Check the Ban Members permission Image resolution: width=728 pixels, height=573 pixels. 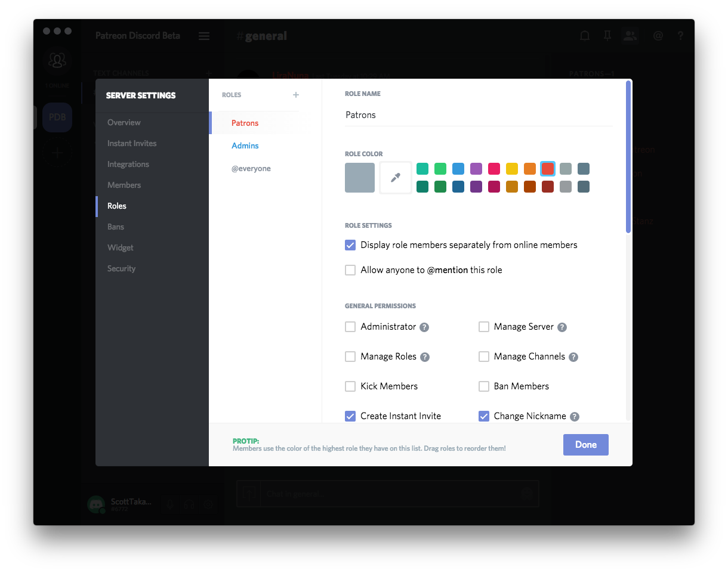pyautogui.click(x=484, y=386)
